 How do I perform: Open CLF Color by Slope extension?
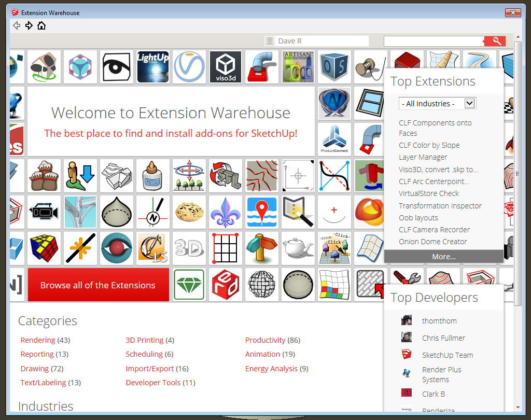[429, 145]
